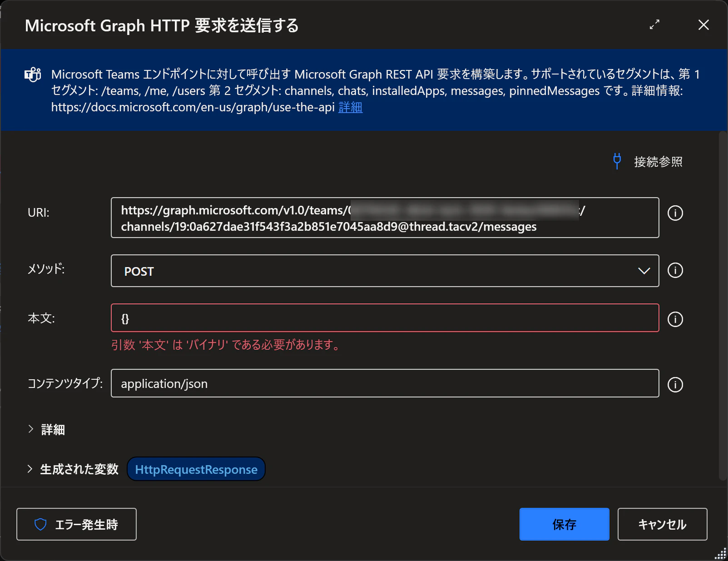Image resolution: width=728 pixels, height=561 pixels.
Task: Click the resize grip at dialog corner
Action: point(721,555)
